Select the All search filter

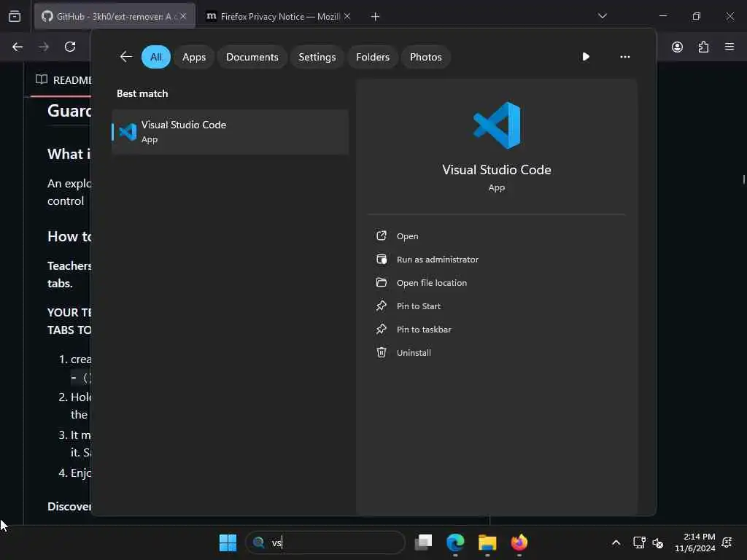click(x=156, y=57)
